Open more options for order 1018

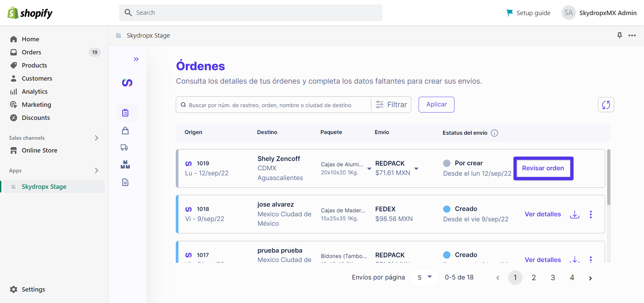[x=591, y=214]
